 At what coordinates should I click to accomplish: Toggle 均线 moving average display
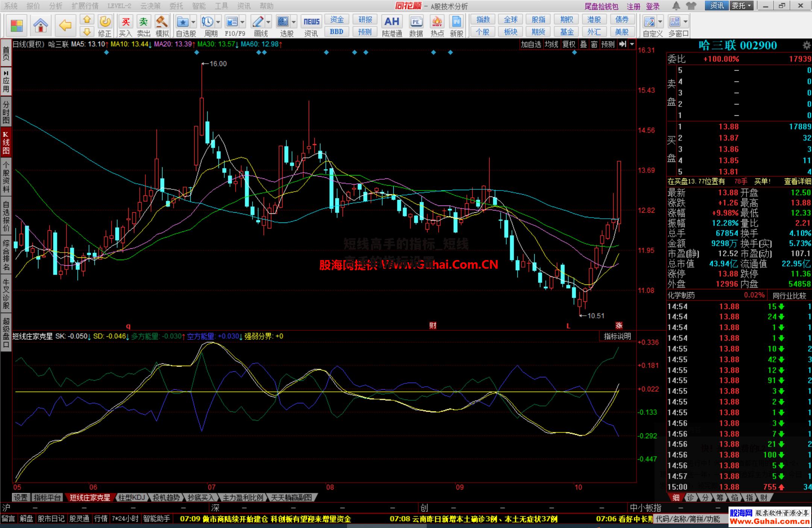pyautogui.click(x=551, y=44)
